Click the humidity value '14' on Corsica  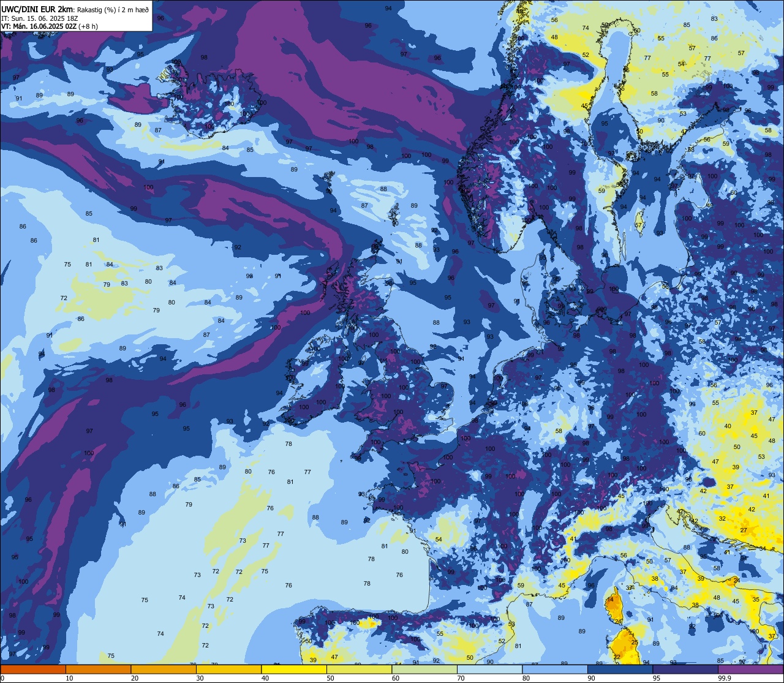coord(610,600)
